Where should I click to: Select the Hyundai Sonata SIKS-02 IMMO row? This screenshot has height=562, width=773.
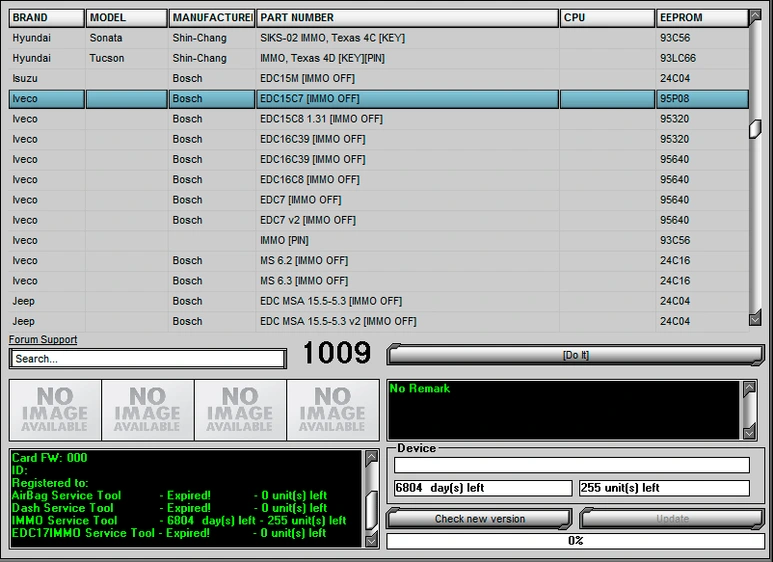click(379, 38)
